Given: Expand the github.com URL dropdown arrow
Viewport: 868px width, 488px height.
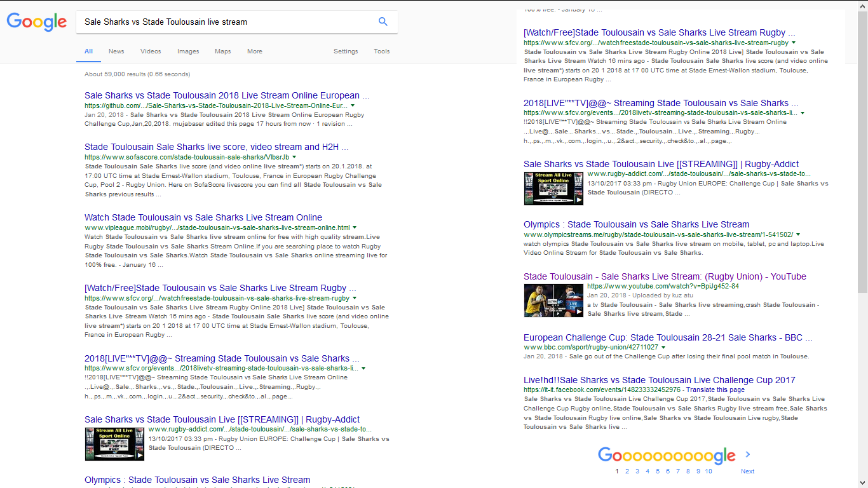Looking at the screenshot, I should 353,105.
